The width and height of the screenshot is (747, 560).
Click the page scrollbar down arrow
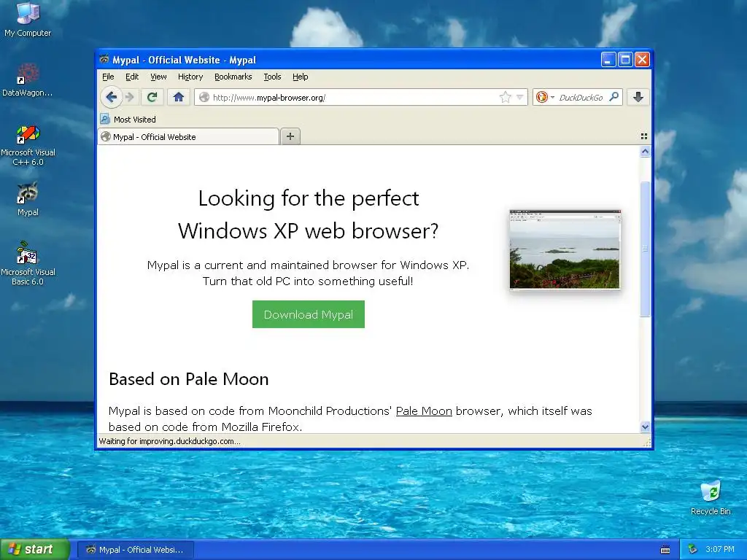click(x=645, y=427)
